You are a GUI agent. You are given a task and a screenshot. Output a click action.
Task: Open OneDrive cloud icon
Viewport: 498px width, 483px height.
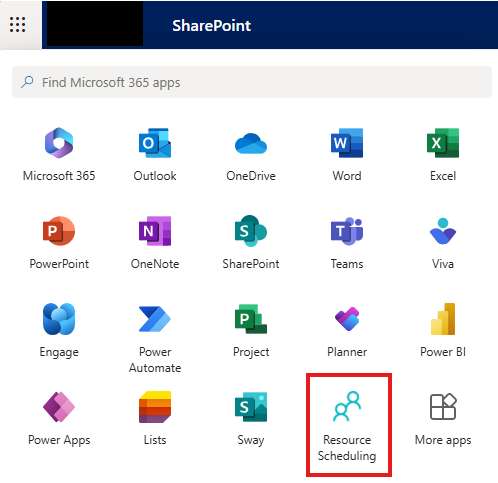pos(251,143)
